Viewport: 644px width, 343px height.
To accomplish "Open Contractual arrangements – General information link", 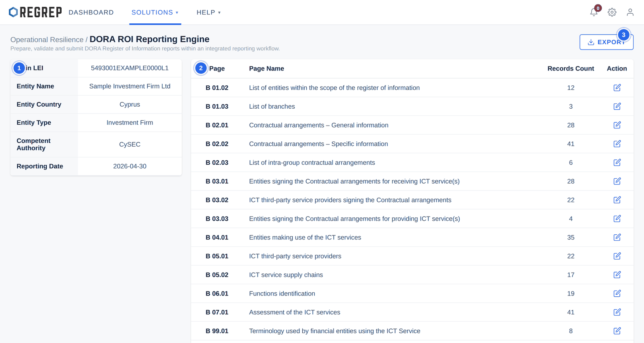I will click(x=318, y=125).
